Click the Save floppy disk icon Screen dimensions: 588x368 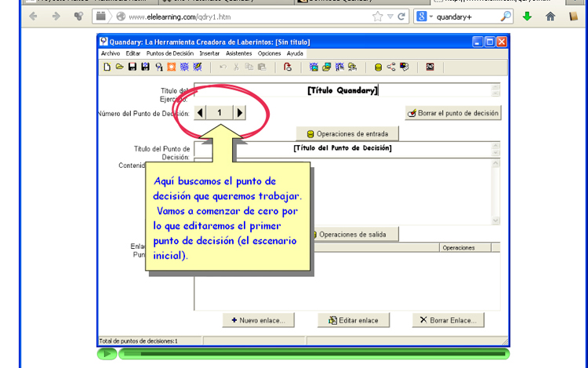pyautogui.click(x=132, y=67)
